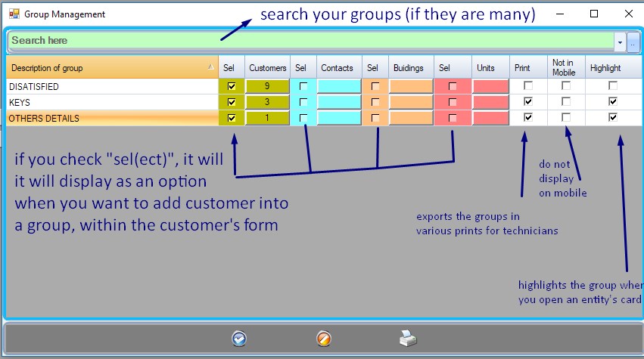The image size is (644, 359).
Task: Click the small '..' button beside search
Action: coord(633,42)
